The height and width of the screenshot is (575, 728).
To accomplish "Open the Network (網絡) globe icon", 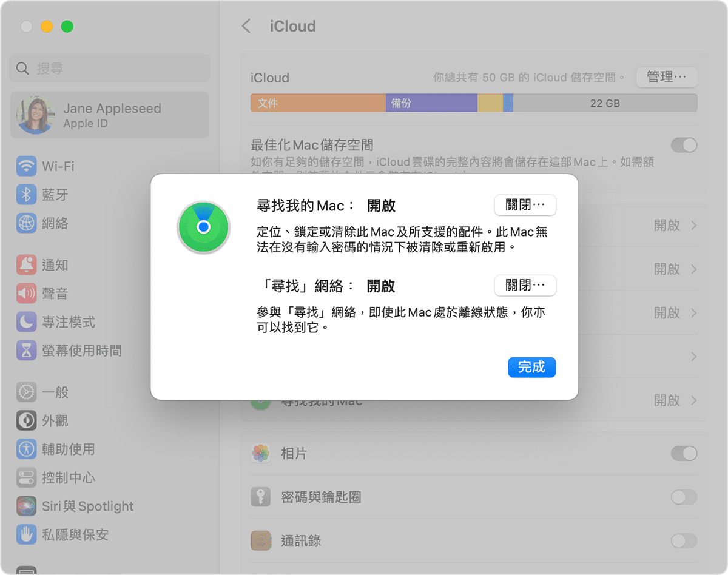I will [x=26, y=223].
